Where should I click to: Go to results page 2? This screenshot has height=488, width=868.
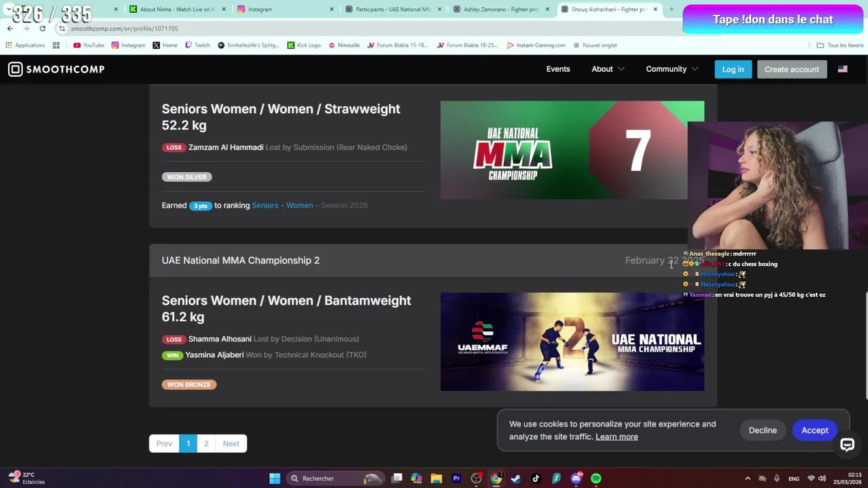(x=206, y=443)
